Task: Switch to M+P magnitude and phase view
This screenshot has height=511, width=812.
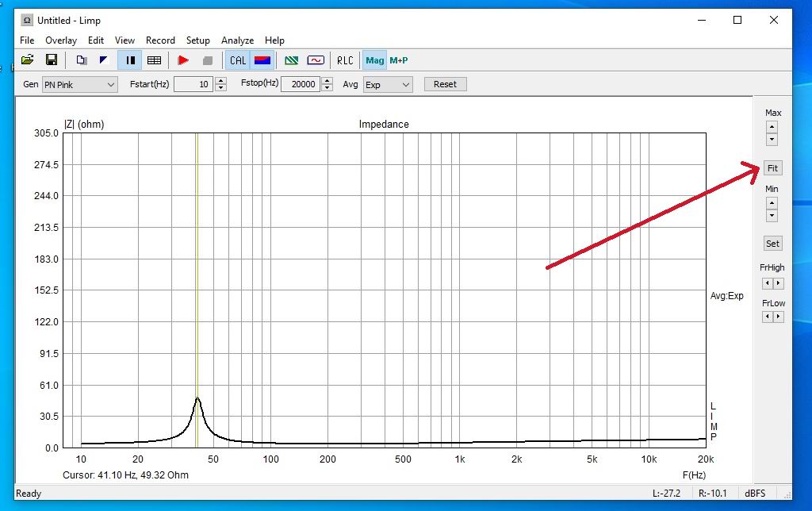Action: [x=399, y=60]
